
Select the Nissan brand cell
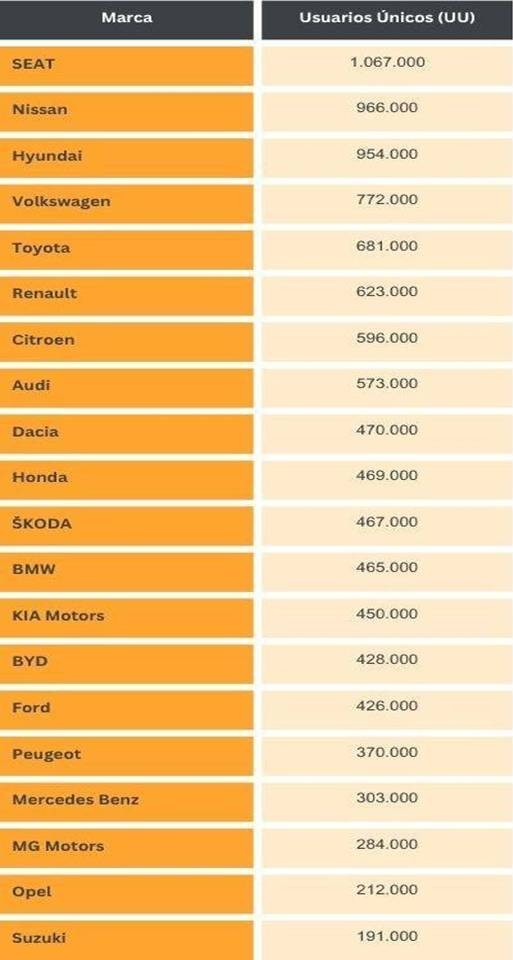(126, 111)
